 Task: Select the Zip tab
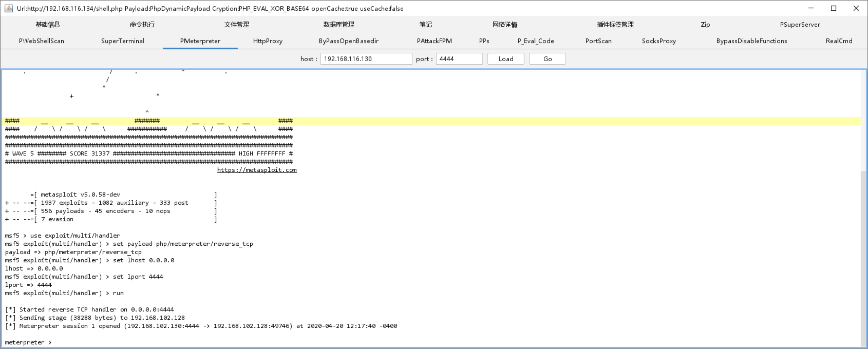point(705,24)
